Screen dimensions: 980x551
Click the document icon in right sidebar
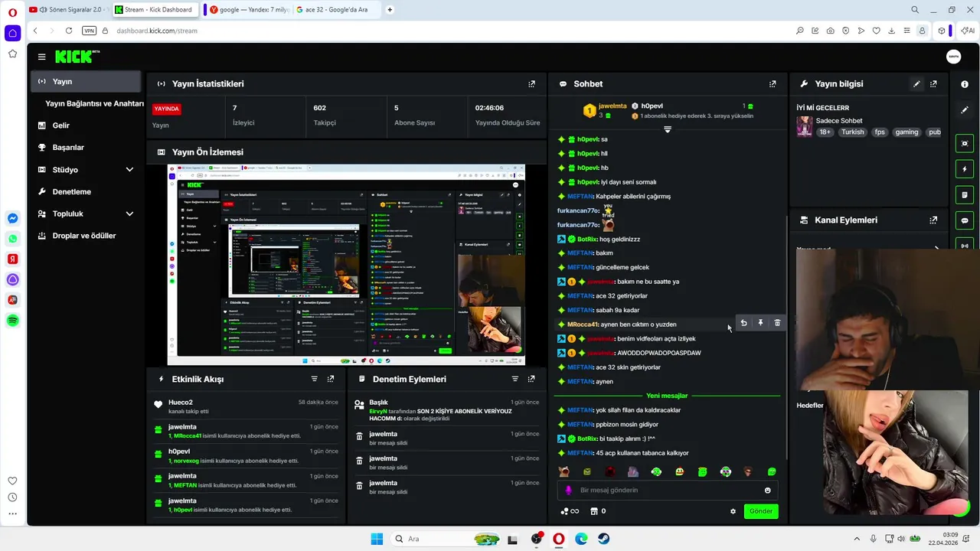coord(965,194)
